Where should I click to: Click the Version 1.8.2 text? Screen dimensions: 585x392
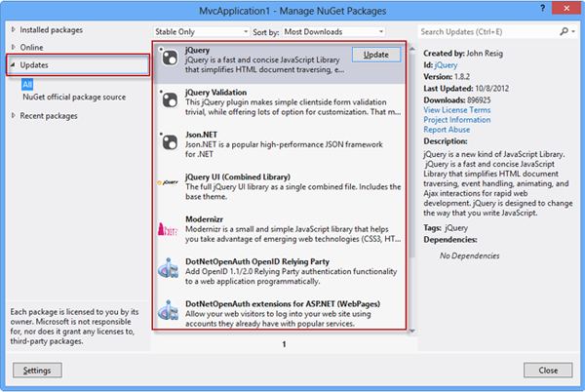click(447, 76)
